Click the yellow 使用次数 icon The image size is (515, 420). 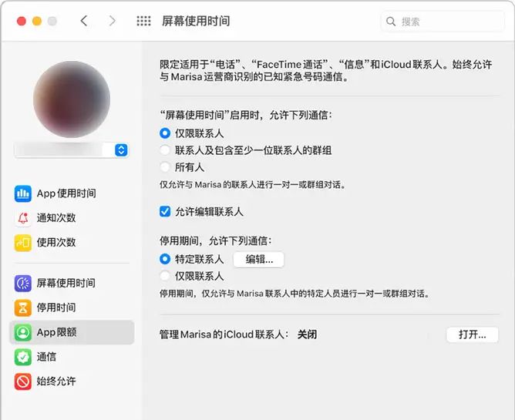click(22, 242)
